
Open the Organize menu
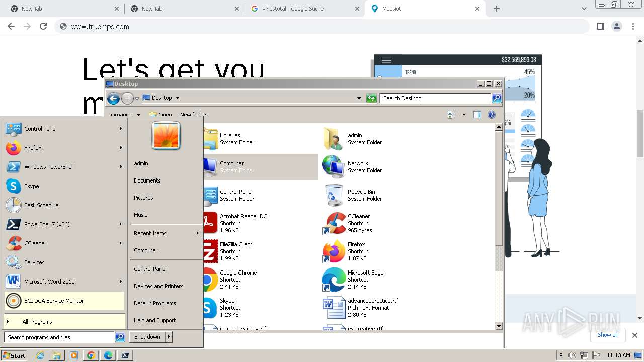[125, 115]
